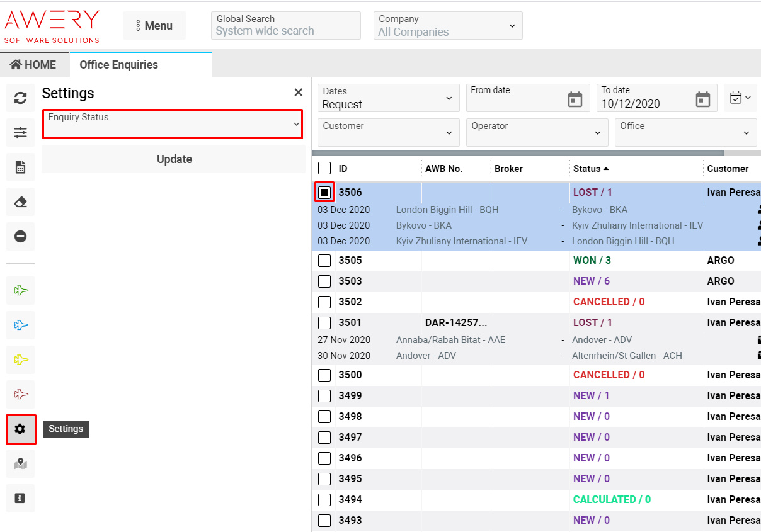Image resolution: width=761 pixels, height=532 pixels.
Task: Click the yellow airplane icon
Action: [21, 359]
